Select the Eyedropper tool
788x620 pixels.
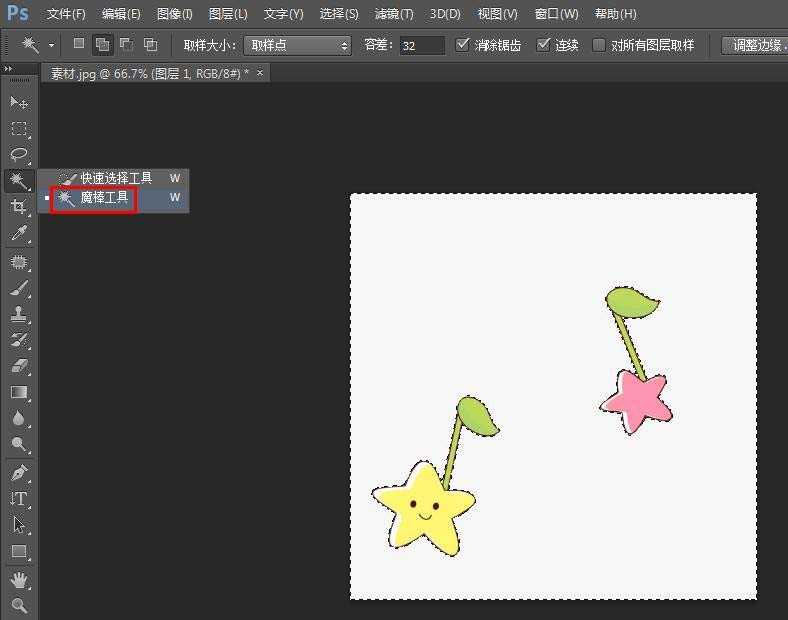click(x=18, y=234)
